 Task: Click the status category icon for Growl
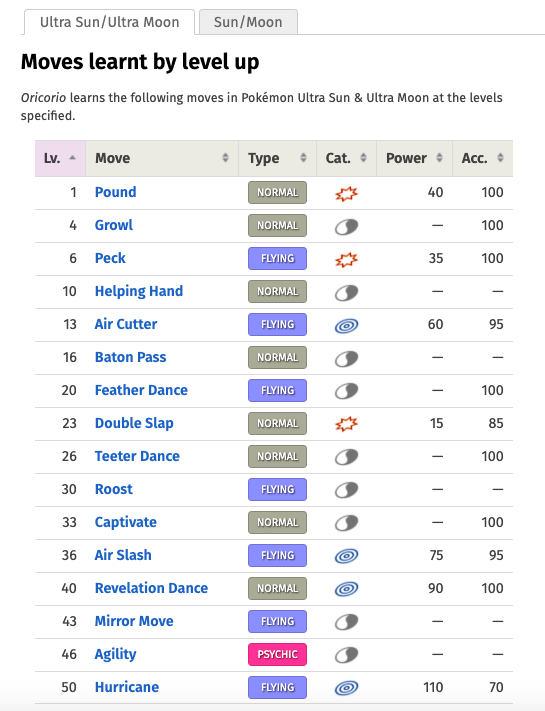(x=346, y=226)
